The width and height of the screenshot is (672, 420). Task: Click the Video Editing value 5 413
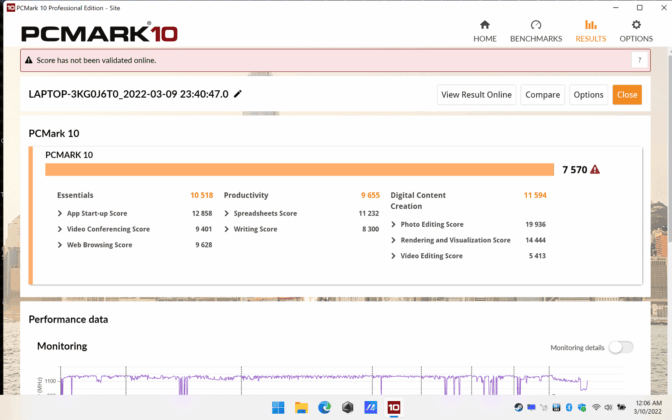tap(537, 256)
